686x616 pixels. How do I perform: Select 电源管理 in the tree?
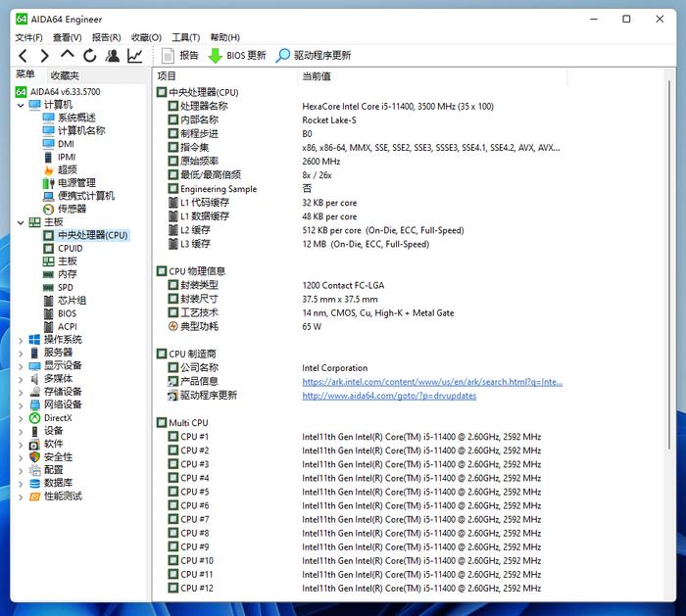pos(70,183)
